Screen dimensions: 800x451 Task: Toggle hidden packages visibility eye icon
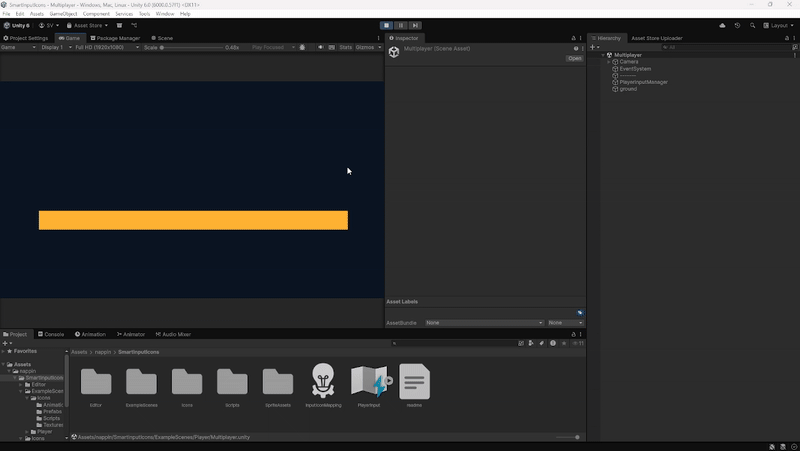pyautogui.click(x=578, y=343)
